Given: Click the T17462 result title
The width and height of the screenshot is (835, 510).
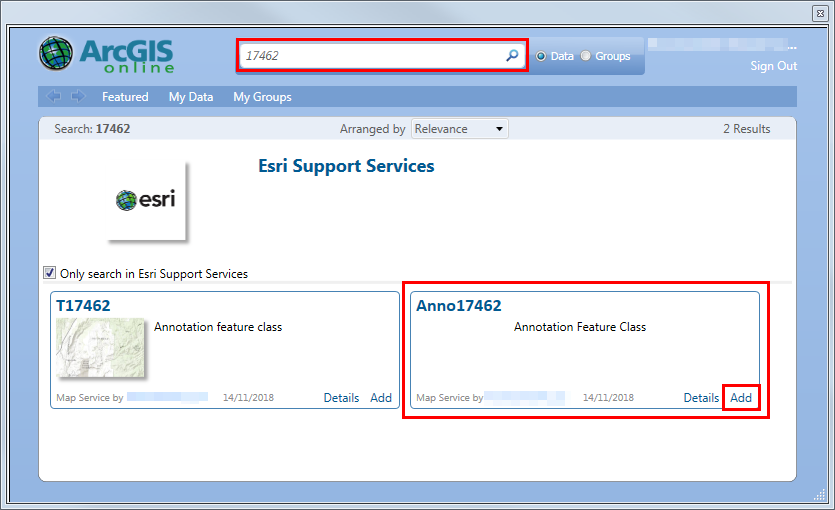Looking at the screenshot, I should [83, 306].
